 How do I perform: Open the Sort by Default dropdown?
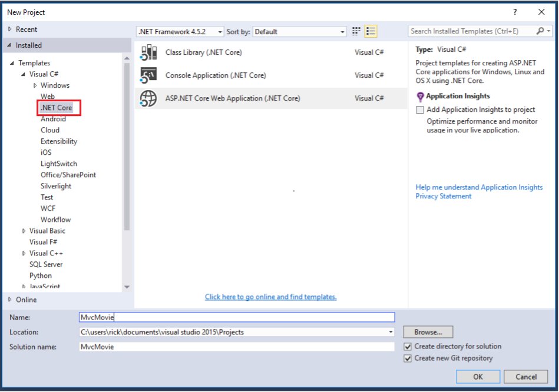click(x=299, y=32)
